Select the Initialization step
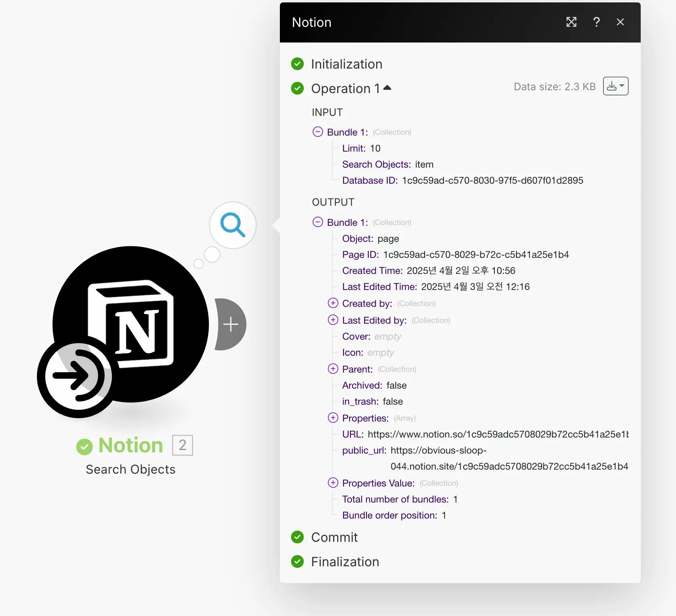Image resolution: width=676 pixels, height=616 pixels. point(346,64)
